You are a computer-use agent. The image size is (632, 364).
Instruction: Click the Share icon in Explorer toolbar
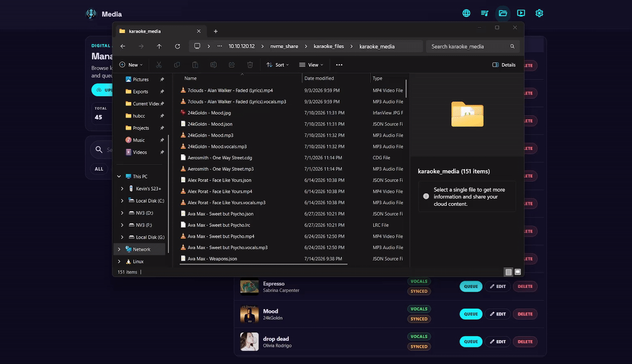(x=232, y=65)
